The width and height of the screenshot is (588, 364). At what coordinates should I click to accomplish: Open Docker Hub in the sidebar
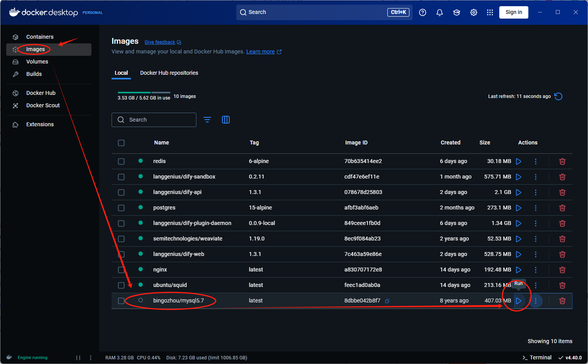[x=49, y=93]
